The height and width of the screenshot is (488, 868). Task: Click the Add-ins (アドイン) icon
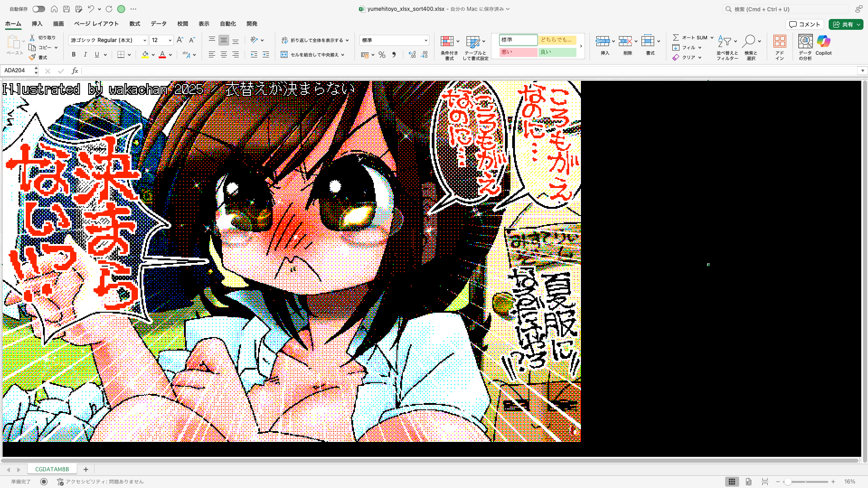coord(780,42)
